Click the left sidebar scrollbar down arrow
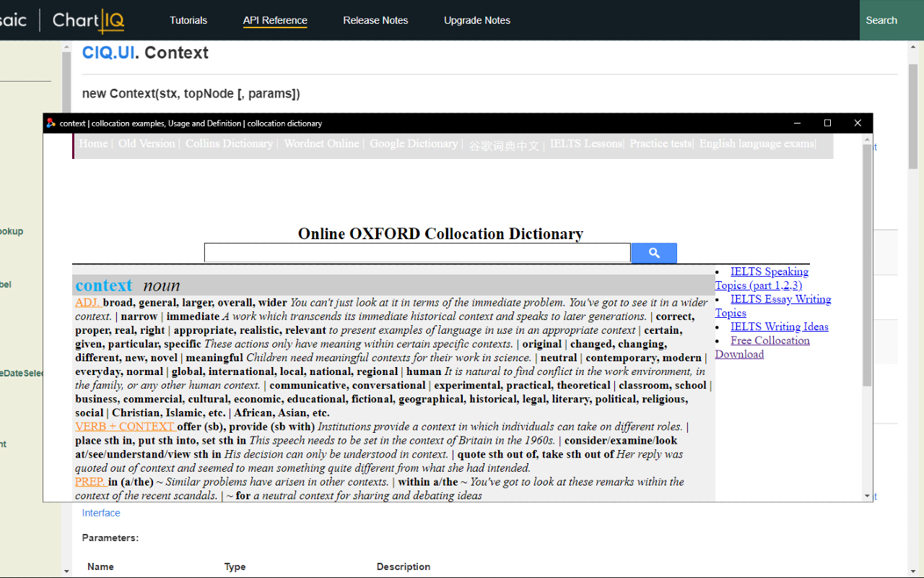The width and height of the screenshot is (924, 578). (x=66, y=571)
